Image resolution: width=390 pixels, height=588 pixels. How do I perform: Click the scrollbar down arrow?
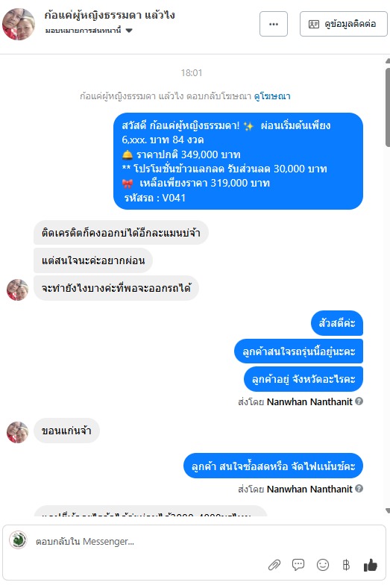(387, 510)
